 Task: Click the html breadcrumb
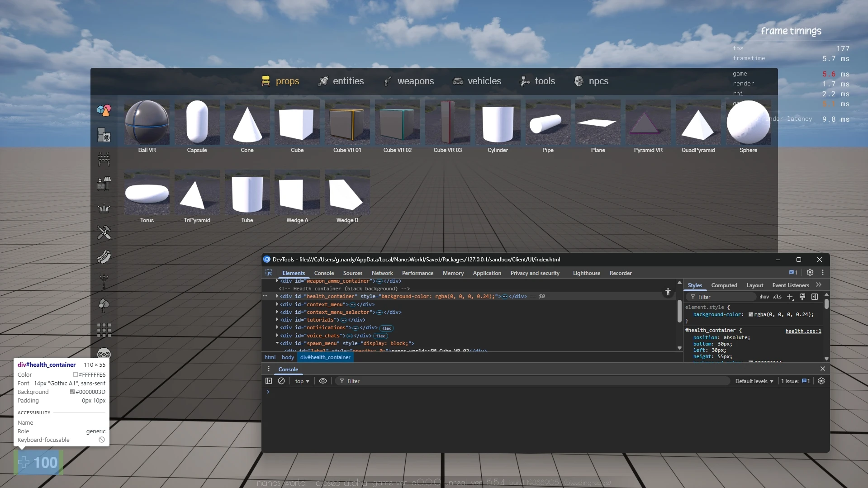[270, 357]
